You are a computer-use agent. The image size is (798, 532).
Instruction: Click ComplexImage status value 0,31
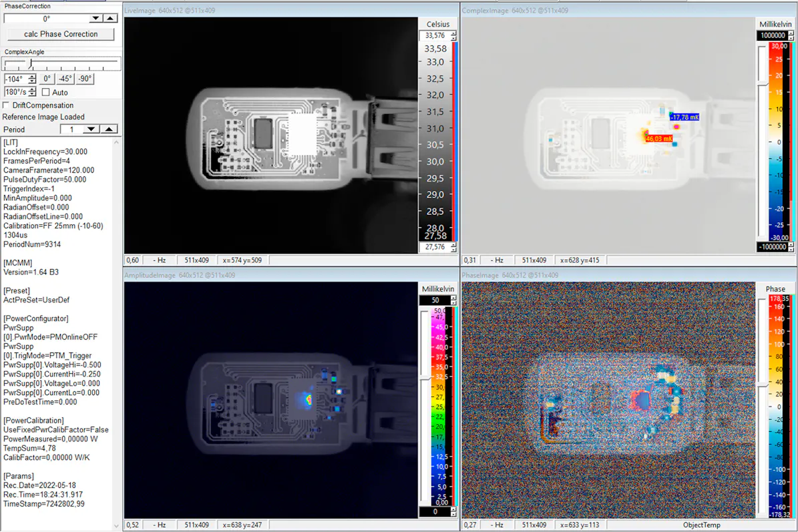click(469, 260)
